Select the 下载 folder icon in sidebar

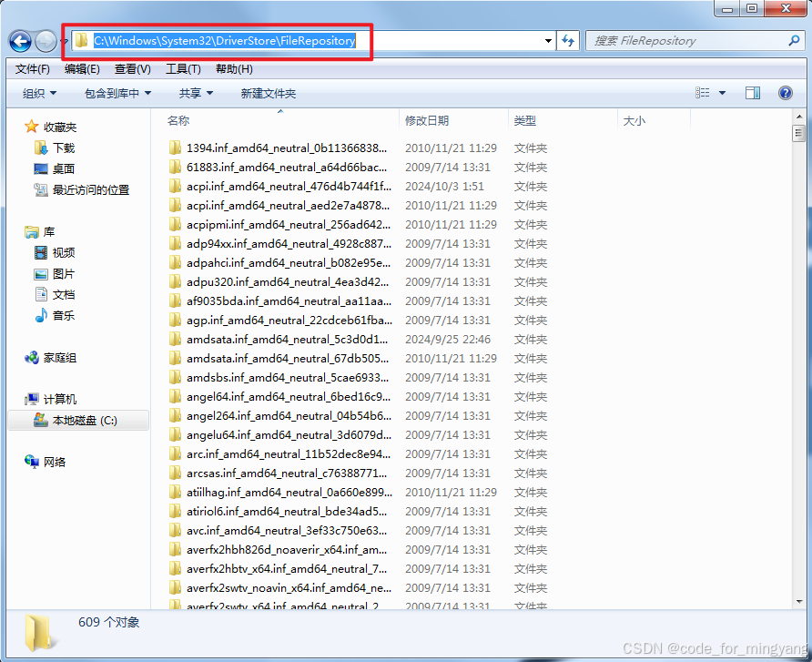click(41, 148)
